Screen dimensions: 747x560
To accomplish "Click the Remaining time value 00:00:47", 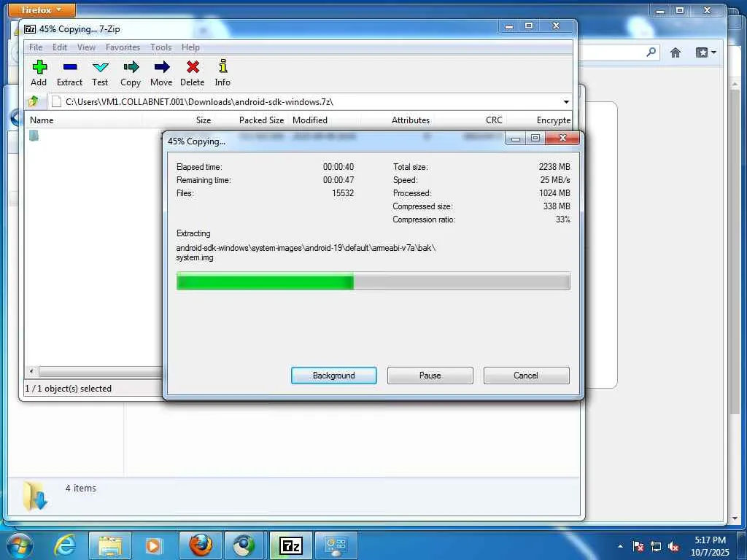I will [338, 180].
